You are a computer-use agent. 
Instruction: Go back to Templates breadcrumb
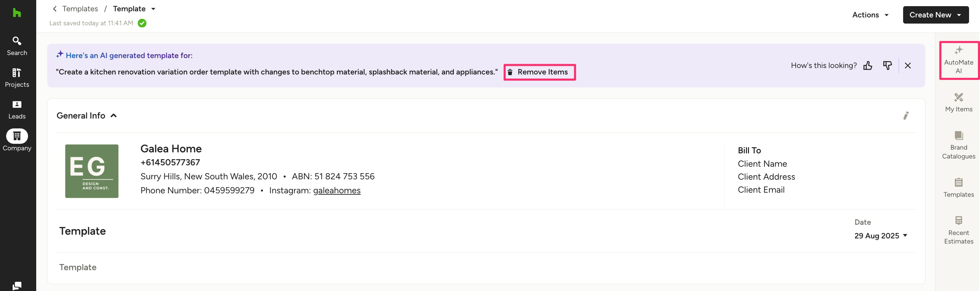[80, 9]
